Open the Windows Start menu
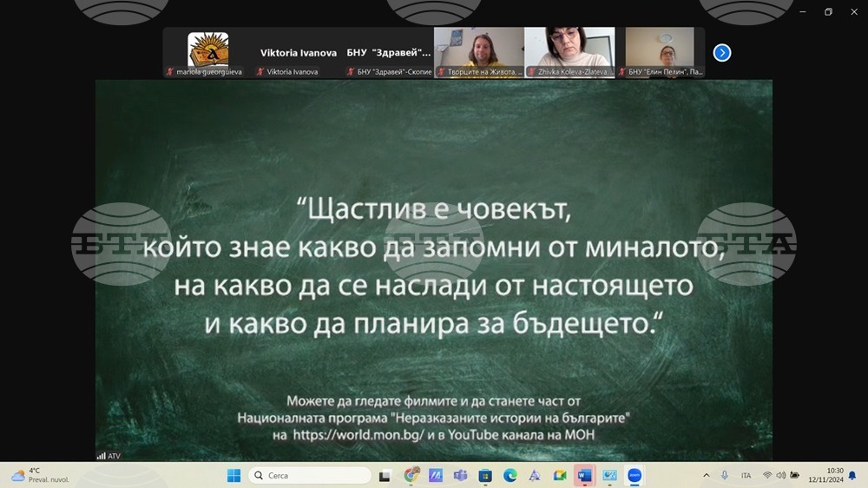This screenshot has height=488, width=868. click(x=233, y=475)
